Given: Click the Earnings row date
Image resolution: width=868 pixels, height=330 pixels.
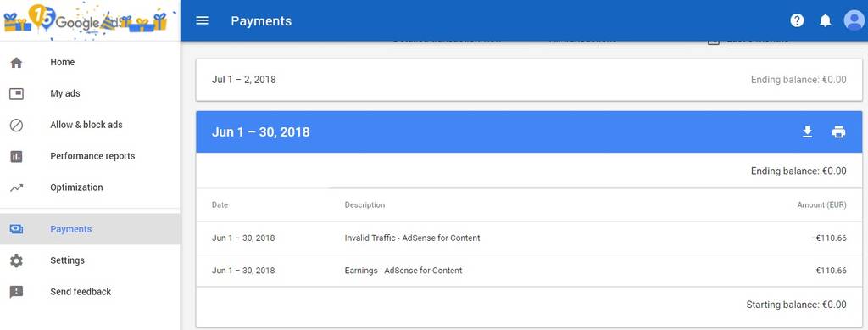Looking at the screenshot, I should (x=243, y=271).
